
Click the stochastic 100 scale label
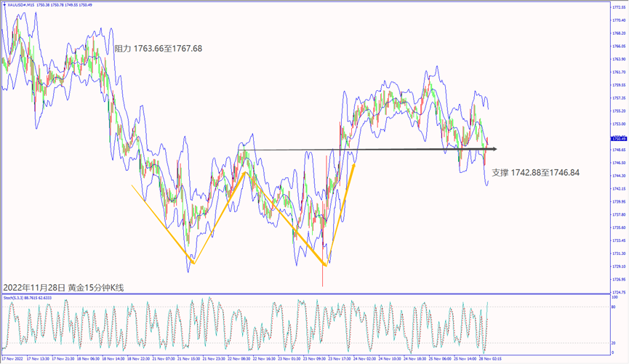tap(617, 297)
